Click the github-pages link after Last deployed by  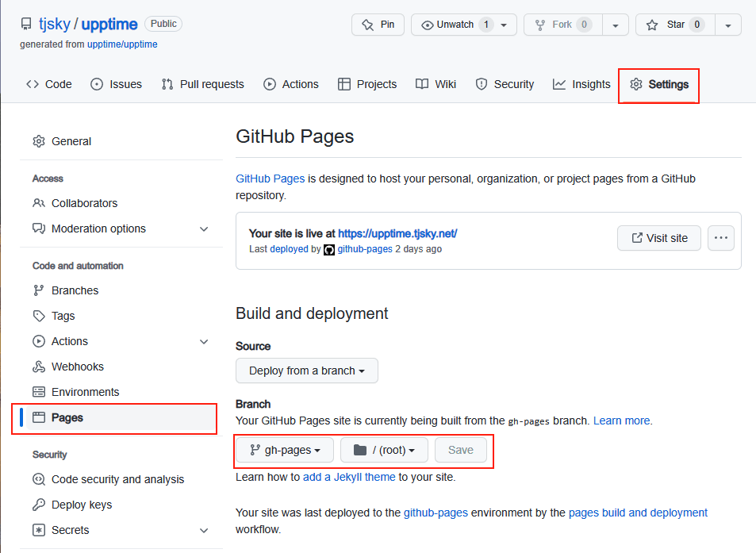364,249
